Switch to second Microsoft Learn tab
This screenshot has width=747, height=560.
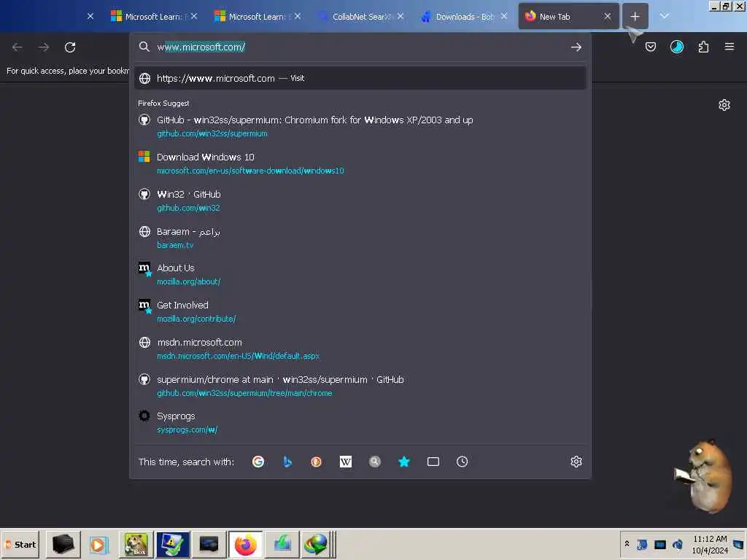[x=252, y=17]
